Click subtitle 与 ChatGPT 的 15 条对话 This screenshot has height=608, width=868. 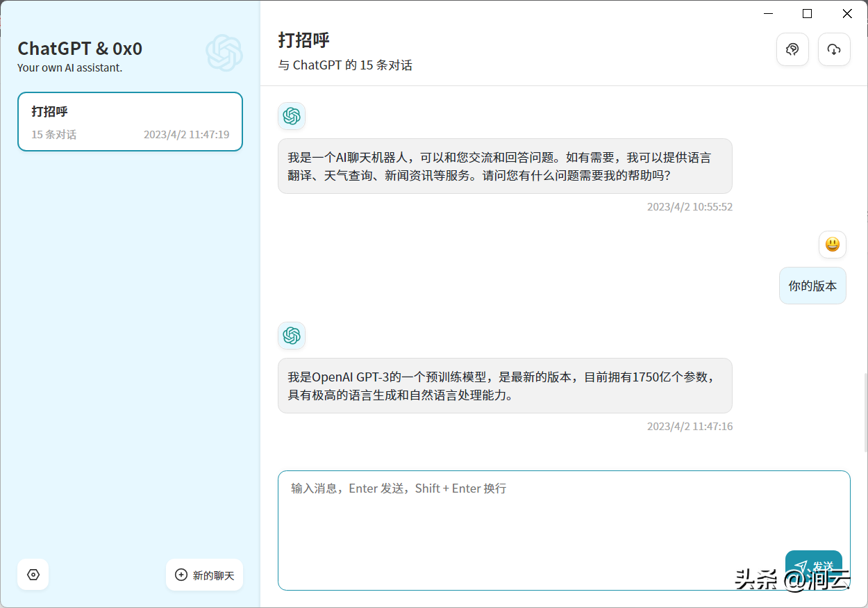[x=345, y=65]
